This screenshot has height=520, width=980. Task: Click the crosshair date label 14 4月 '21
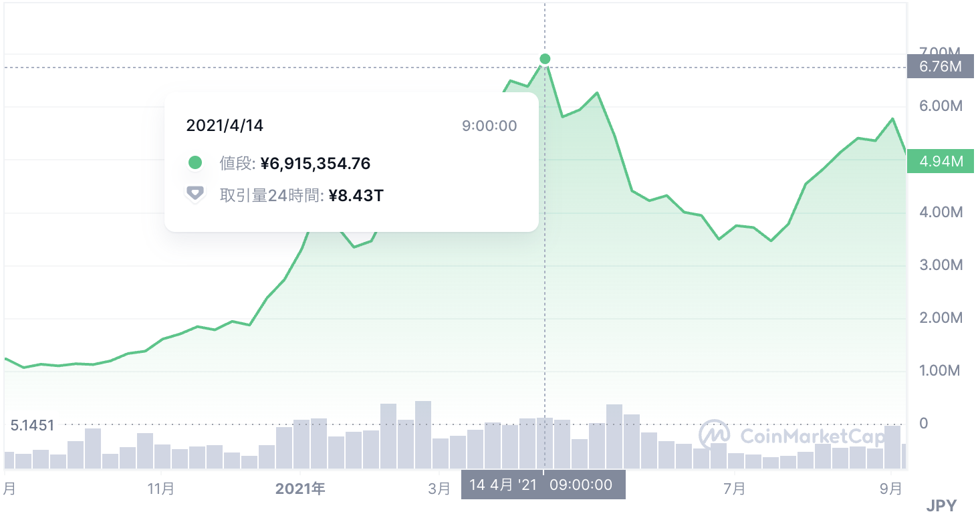pyautogui.click(x=503, y=485)
